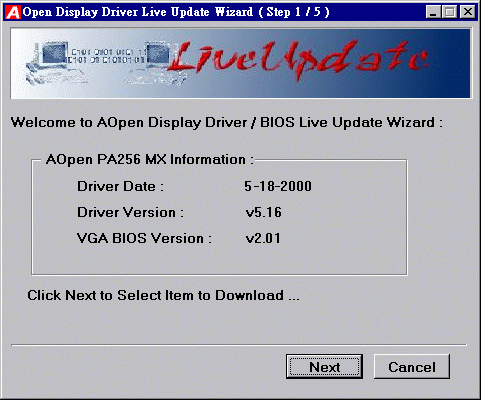Select the driver date value 5-18-2000
The height and width of the screenshot is (400, 481).
pyautogui.click(x=278, y=186)
